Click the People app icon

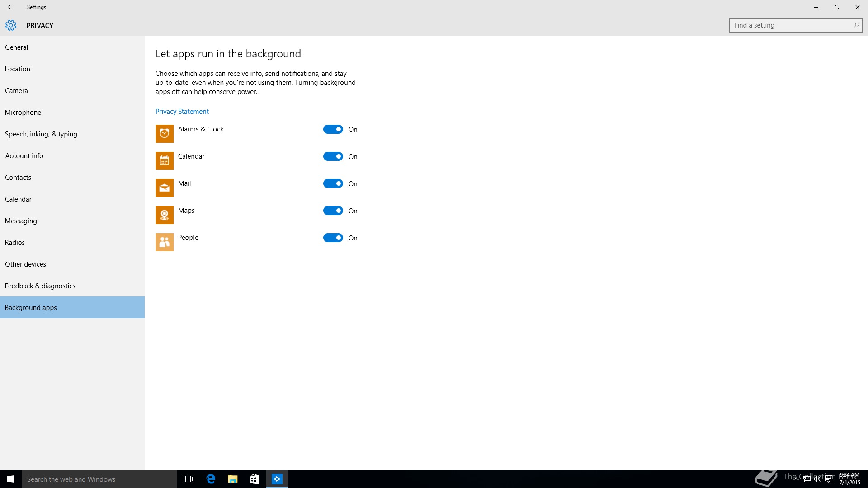point(164,242)
